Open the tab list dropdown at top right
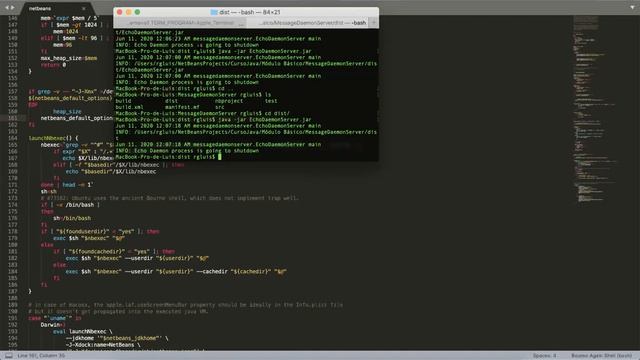This screenshot has width=640, height=360. [x=632, y=7]
